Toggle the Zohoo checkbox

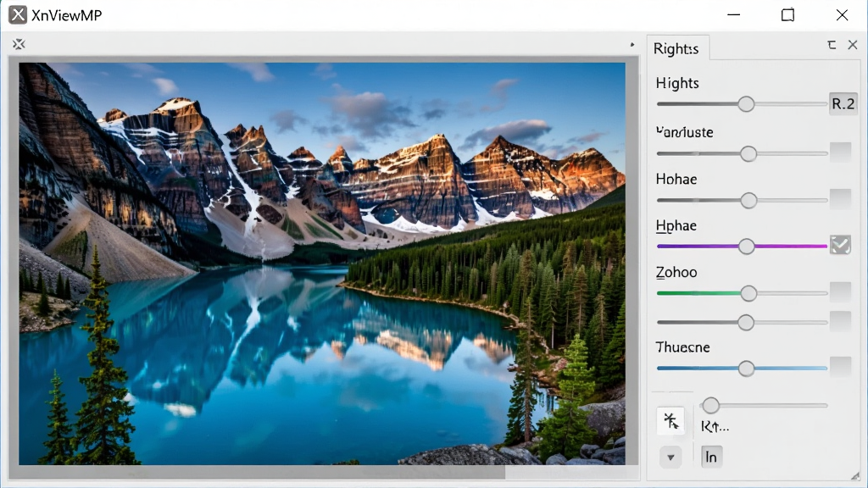840,291
